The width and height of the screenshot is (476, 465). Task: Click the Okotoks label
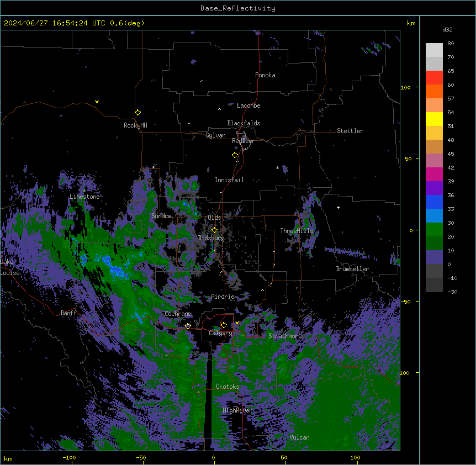point(228,387)
